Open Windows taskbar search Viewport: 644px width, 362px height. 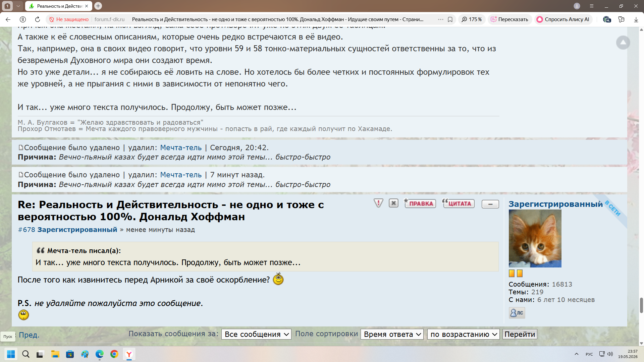pos(25,354)
